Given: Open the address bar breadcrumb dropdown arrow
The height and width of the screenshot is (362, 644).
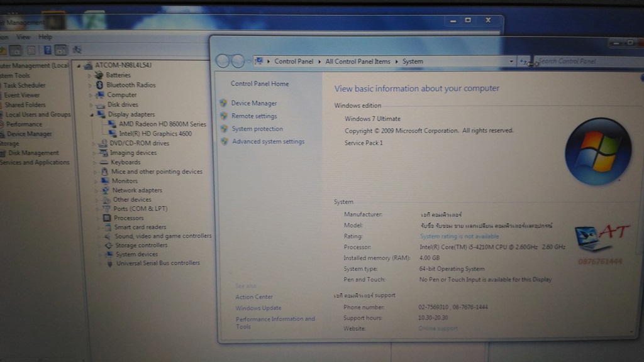Looking at the screenshot, I should click(513, 62).
